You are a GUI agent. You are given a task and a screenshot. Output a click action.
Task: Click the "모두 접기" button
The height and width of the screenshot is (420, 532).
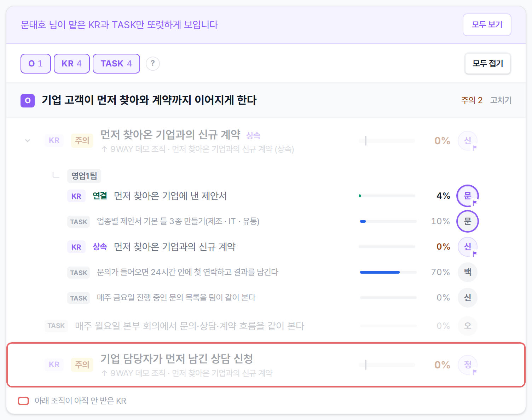488,64
